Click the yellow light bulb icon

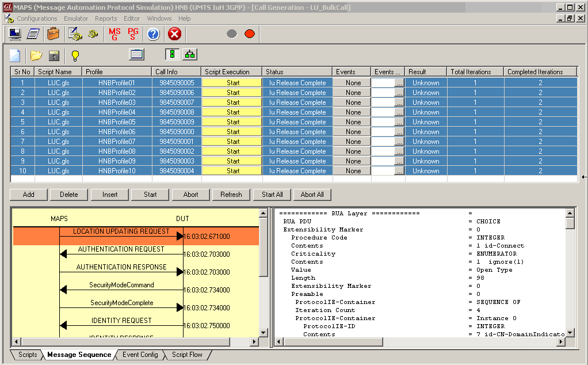75,55
